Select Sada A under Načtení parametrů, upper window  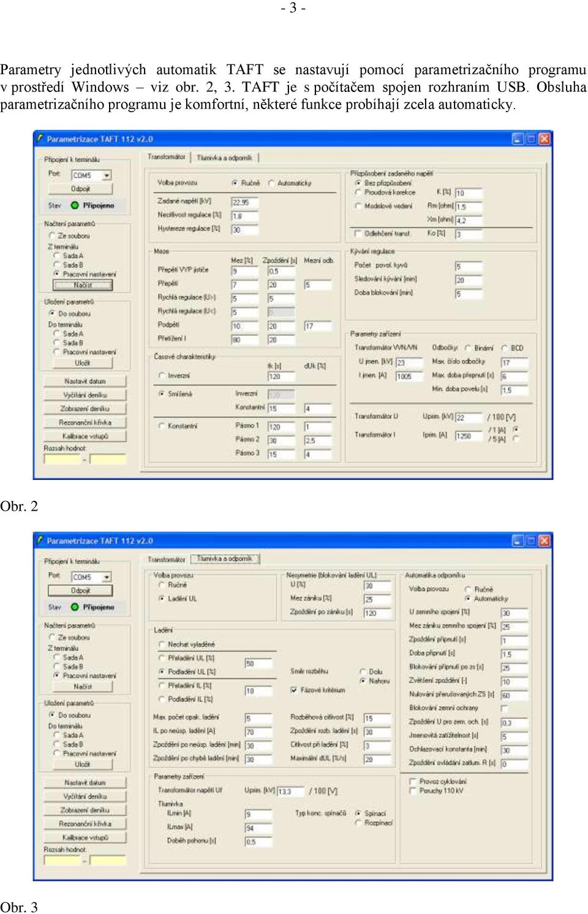[57, 256]
